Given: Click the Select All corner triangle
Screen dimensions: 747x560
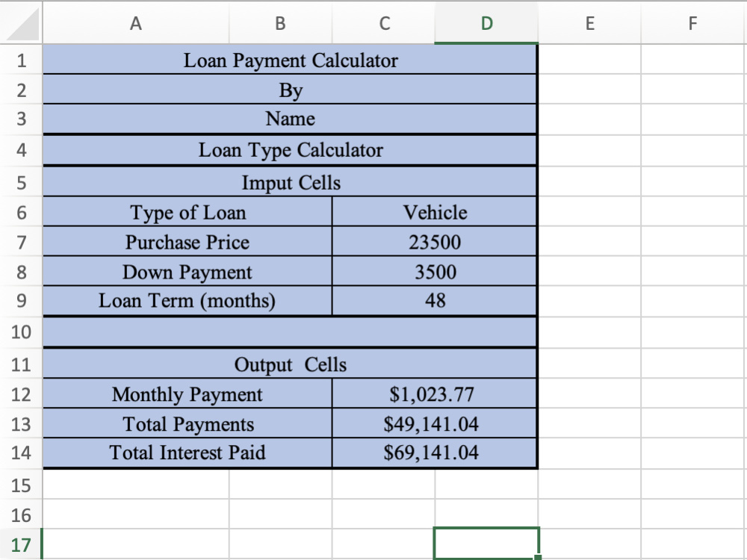Looking at the screenshot, I should [22, 23].
